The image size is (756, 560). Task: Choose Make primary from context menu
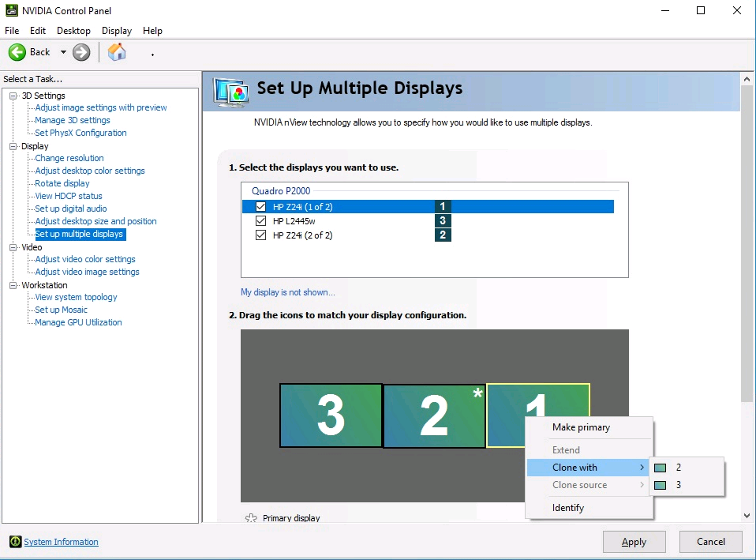tap(589, 427)
